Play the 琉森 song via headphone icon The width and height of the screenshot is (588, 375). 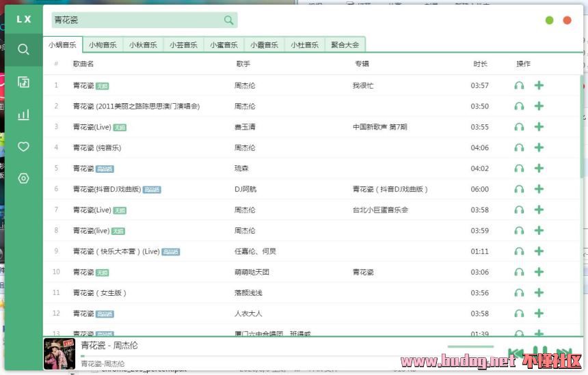519,169
